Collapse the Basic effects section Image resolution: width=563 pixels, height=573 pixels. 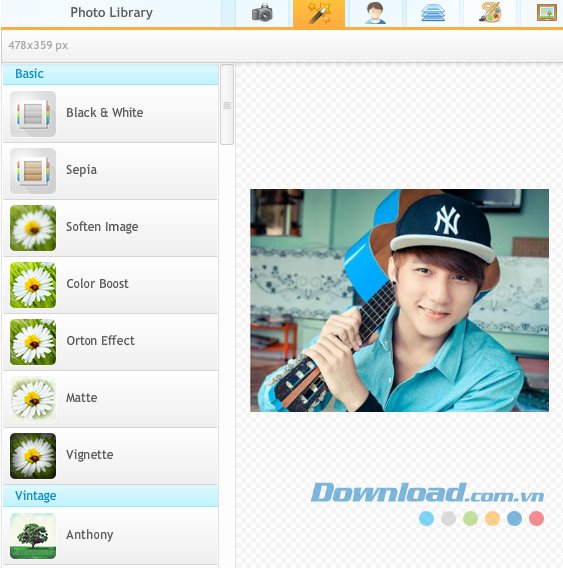tap(110, 74)
